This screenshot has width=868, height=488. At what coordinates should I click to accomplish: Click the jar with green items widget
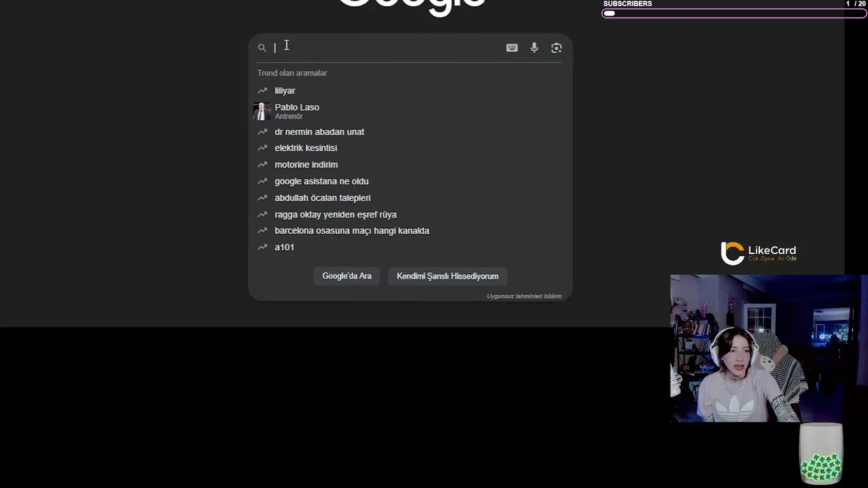[821, 453]
